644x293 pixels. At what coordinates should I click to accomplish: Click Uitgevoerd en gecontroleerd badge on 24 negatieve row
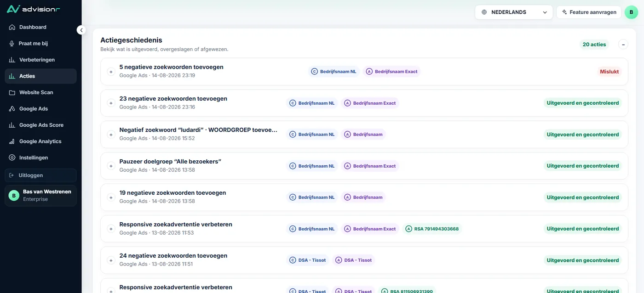(x=583, y=260)
